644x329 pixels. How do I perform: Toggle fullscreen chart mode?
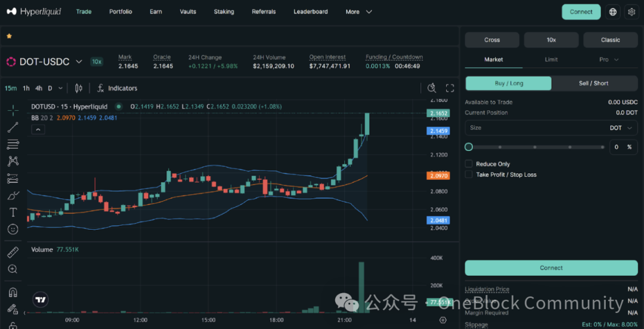click(x=450, y=88)
